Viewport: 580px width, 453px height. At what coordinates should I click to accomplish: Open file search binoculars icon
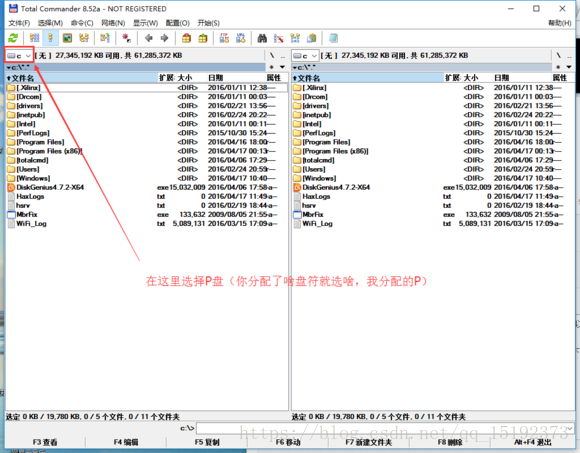[262, 38]
